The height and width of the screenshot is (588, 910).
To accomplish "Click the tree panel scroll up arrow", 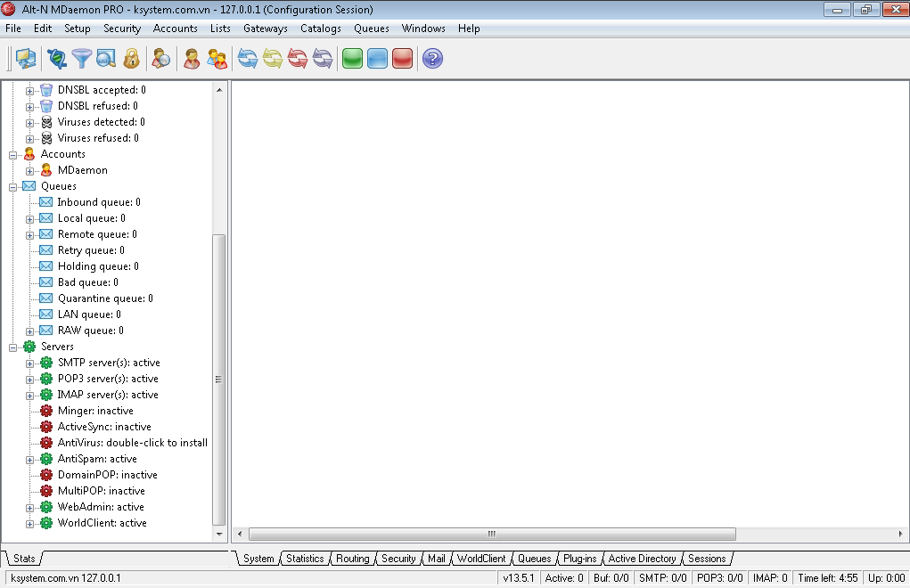I will (x=218, y=90).
